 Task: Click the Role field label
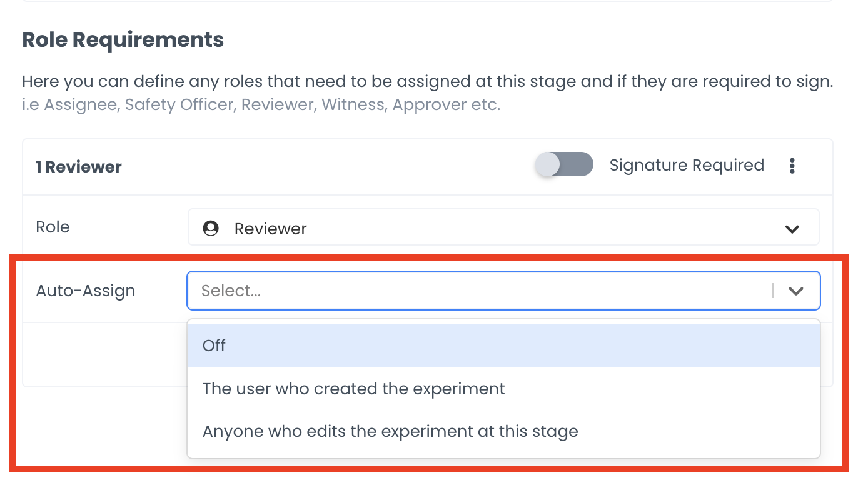point(53,227)
